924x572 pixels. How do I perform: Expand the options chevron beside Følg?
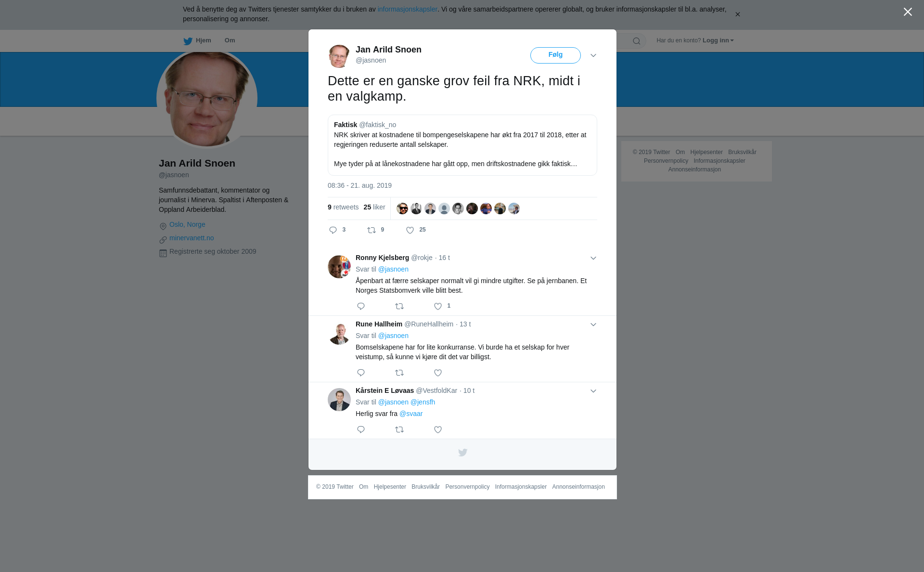[593, 55]
